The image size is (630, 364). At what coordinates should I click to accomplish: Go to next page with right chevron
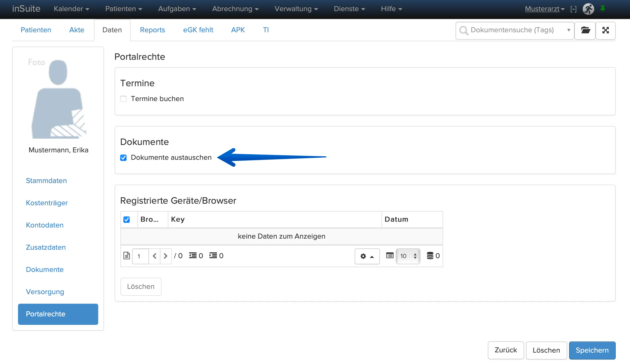(x=166, y=256)
